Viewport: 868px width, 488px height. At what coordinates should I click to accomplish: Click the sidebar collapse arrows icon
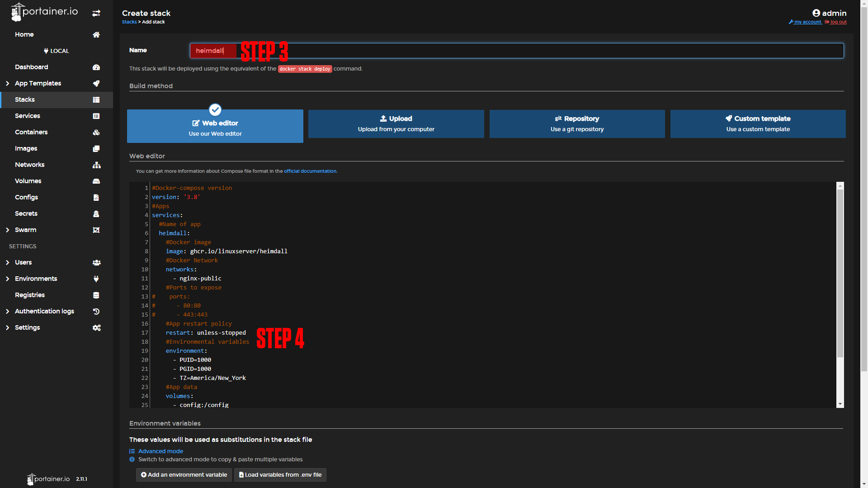click(96, 13)
